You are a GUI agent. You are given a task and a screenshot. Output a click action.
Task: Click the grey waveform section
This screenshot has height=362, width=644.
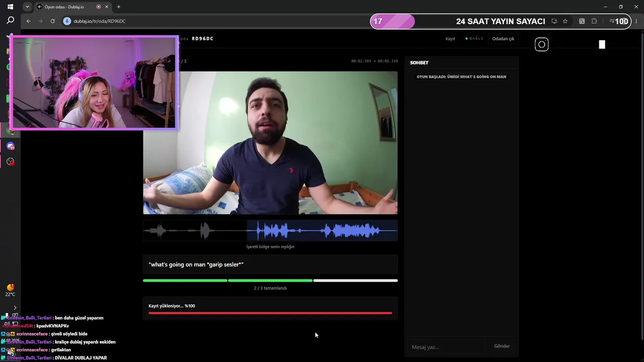click(195, 231)
